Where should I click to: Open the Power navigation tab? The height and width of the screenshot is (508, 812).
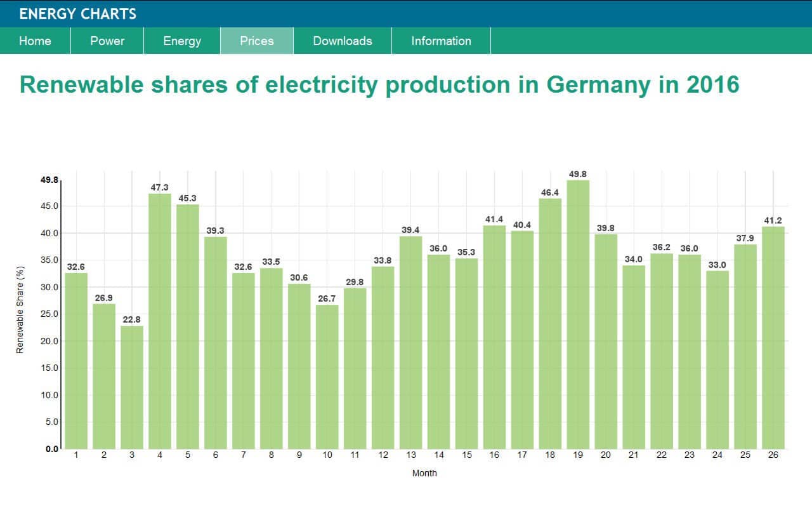[107, 41]
